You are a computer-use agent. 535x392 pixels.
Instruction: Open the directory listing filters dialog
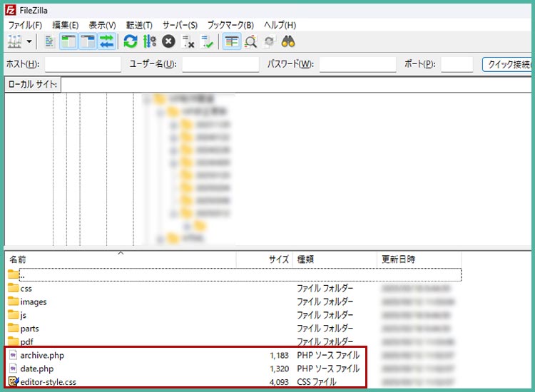[232, 41]
